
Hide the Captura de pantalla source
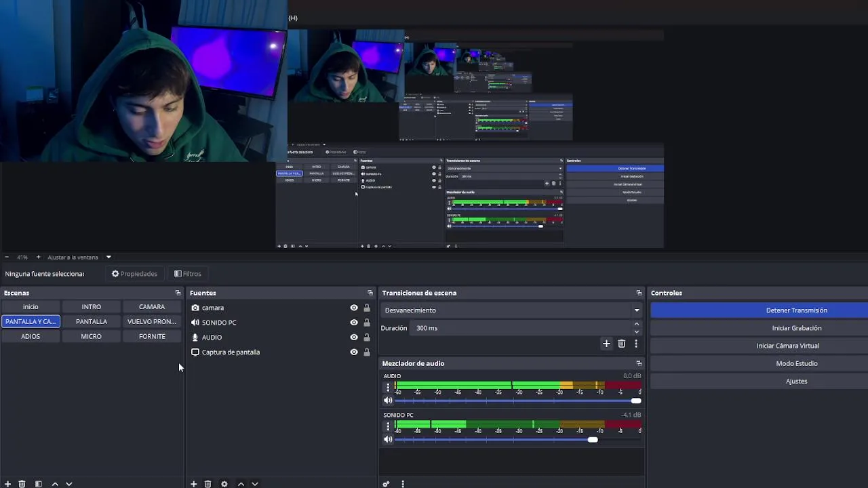tap(354, 352)
